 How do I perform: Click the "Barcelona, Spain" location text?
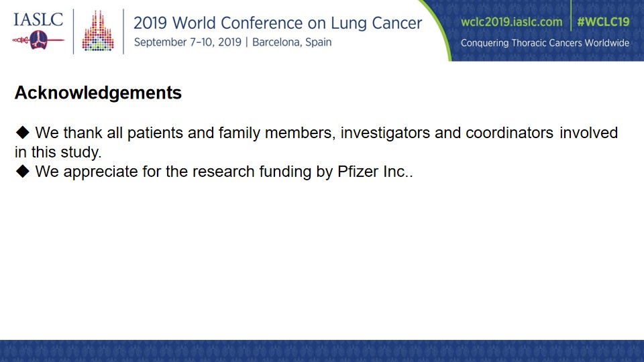pyautogui.click(x=292, y=42)
